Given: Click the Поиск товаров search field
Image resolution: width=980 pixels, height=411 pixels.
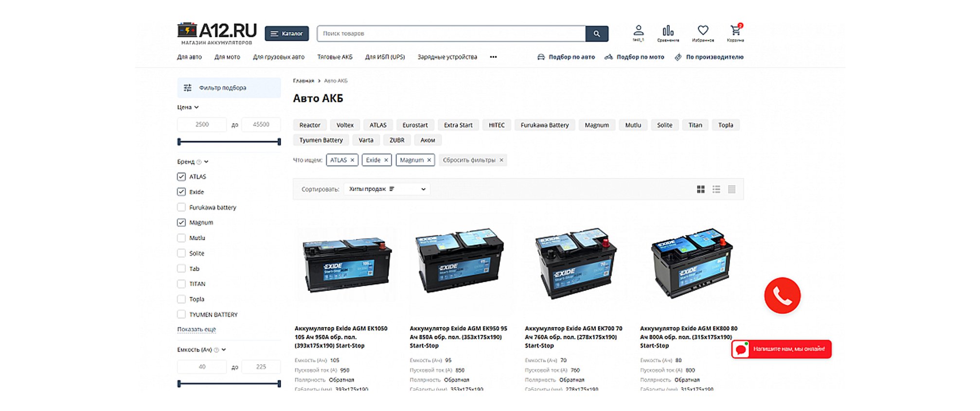Looking at the screenshot, I should [451, 34].
